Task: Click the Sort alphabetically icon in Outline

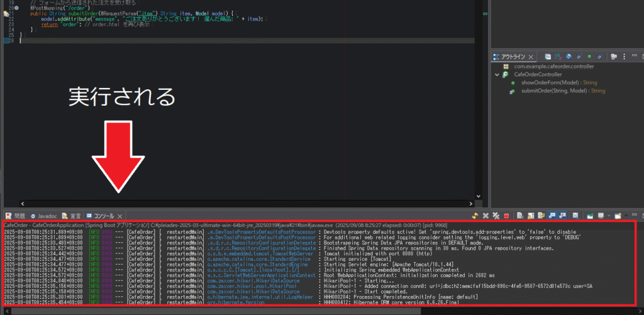Action: pyautogui.click(x=558, y=57)
